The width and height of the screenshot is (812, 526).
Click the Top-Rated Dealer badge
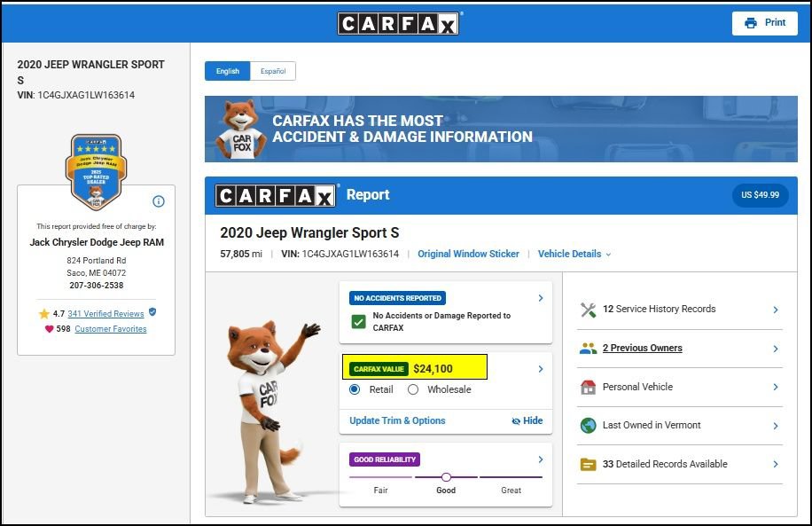tap(97, 172)
